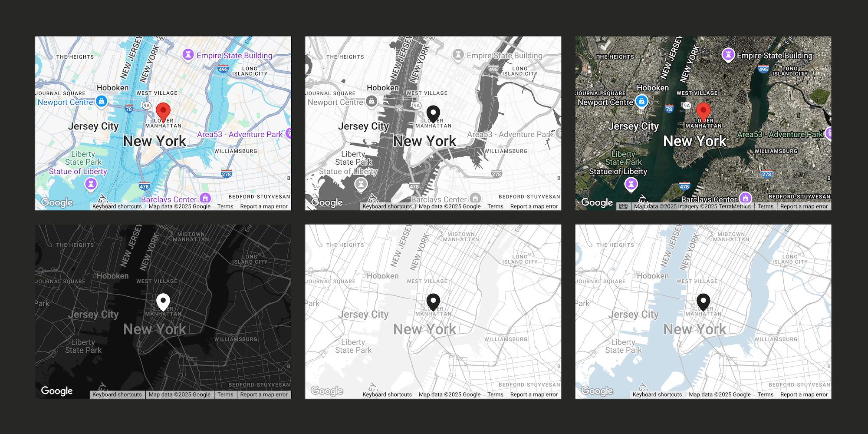This screenshot has width=868, height=434.
Task: Click the Google logo on the satellite map
Action: [597, 202]
